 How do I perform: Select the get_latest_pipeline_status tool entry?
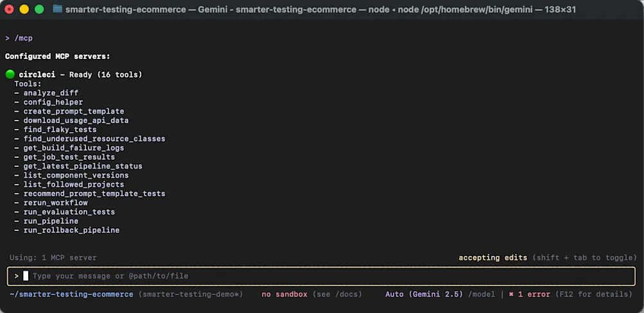pos(83,166)
